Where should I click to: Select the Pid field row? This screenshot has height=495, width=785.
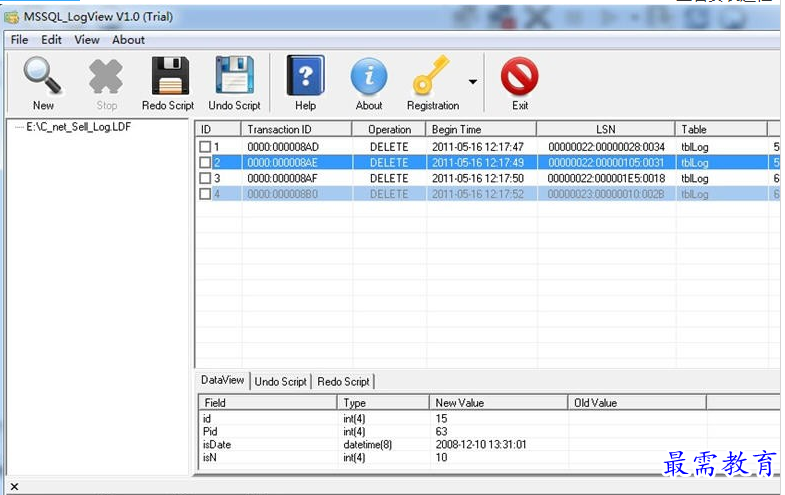[489, 431]
